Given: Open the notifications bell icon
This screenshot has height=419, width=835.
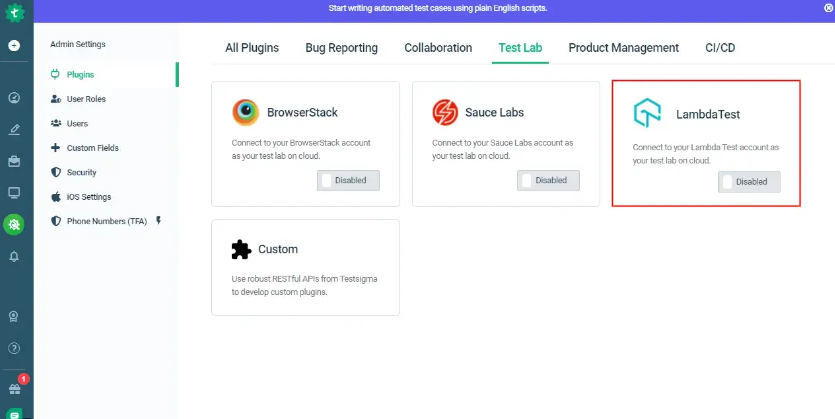Looking at the screenshot, I should tap(14, 257).
